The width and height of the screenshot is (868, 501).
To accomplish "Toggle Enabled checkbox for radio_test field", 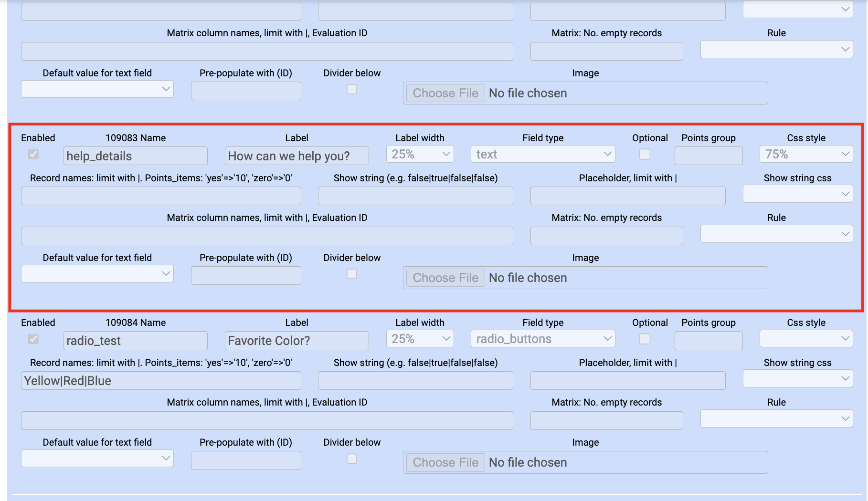I will [x=33, y=339].
